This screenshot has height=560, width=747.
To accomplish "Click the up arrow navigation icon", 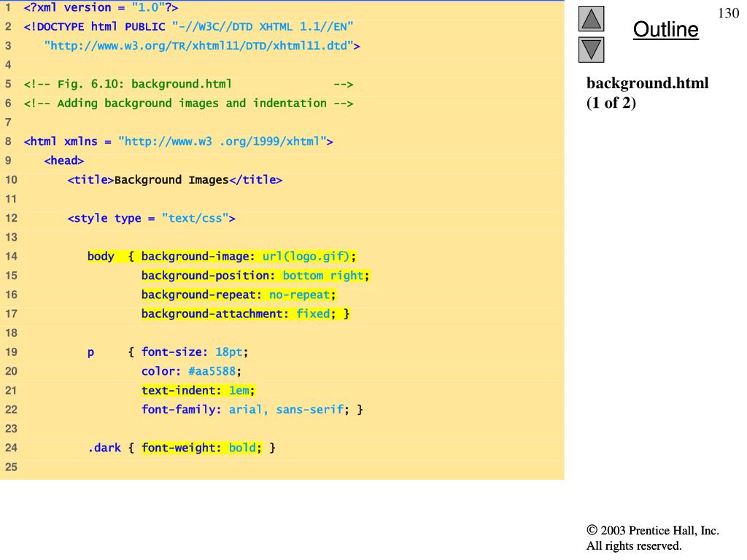I will tap(591, 18).
